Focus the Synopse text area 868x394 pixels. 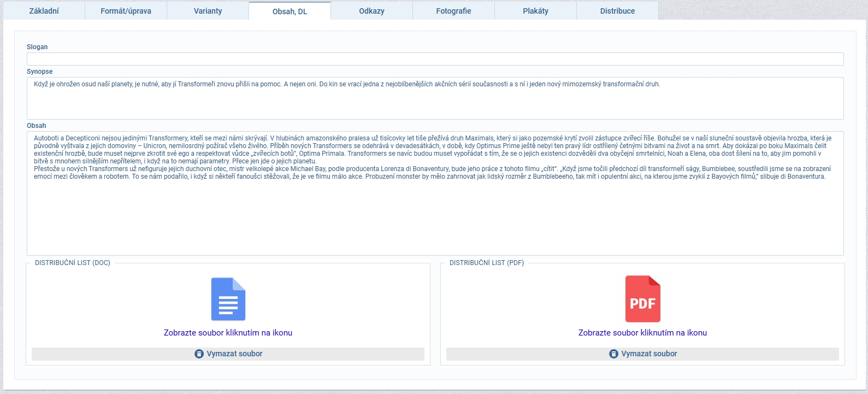[435, 103]
